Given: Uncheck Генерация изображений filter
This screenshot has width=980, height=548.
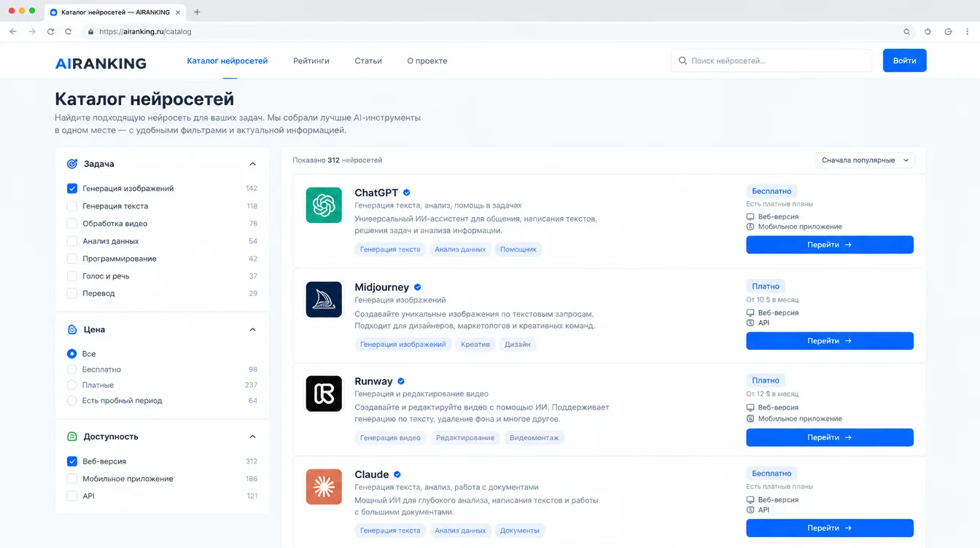Looking at the screenshot, I should [x=72, y=188].
